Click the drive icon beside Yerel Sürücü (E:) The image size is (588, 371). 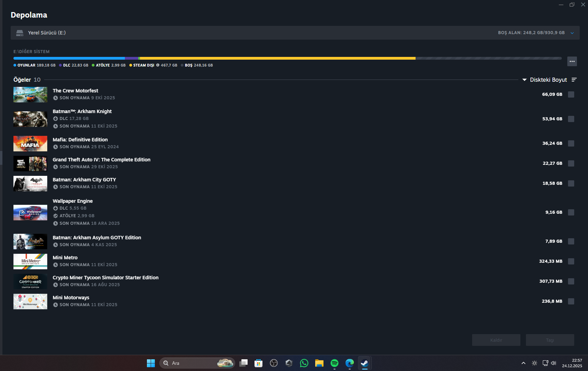[x=20, y=33]
